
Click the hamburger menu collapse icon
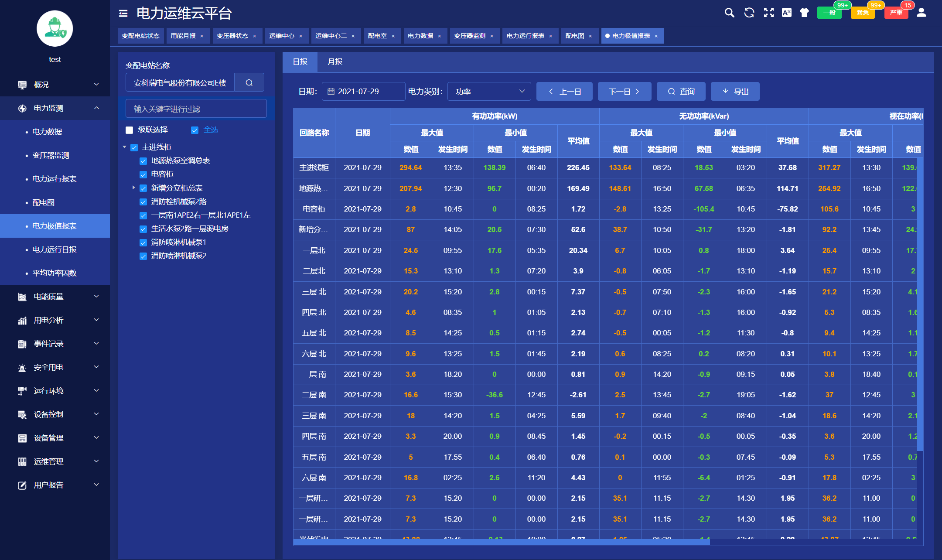click(123, 14)
